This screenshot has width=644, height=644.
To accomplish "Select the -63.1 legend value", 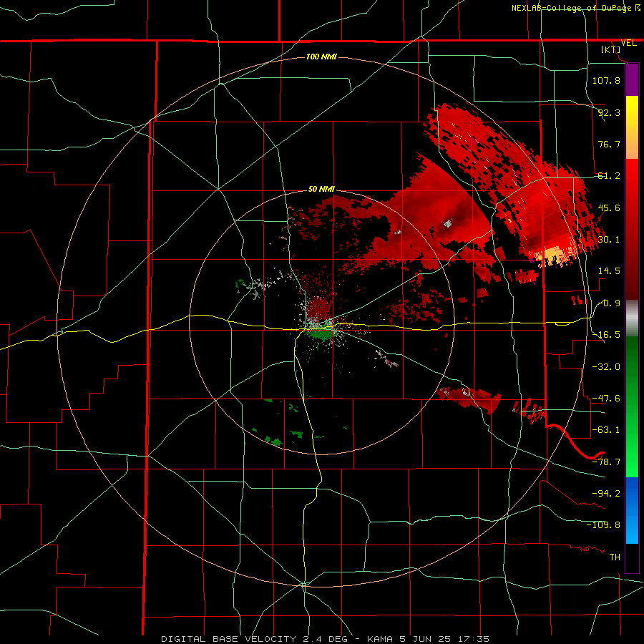I will [606, 430].
